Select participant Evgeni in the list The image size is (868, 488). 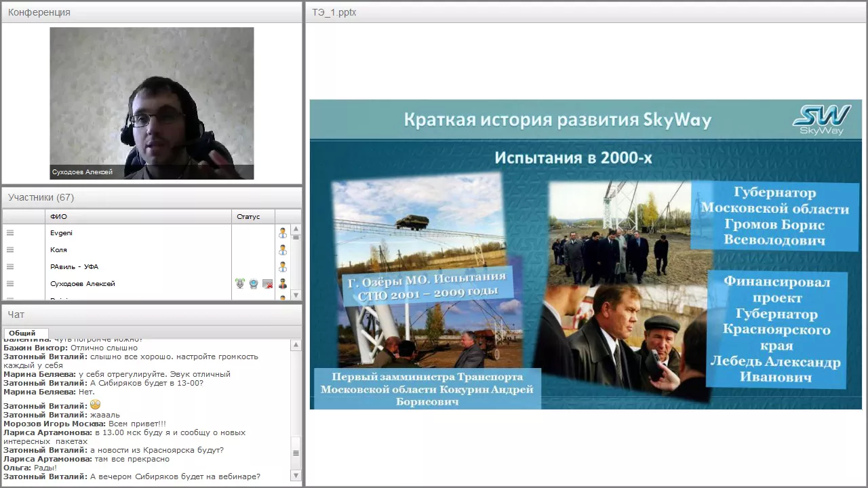coord(139,232)
